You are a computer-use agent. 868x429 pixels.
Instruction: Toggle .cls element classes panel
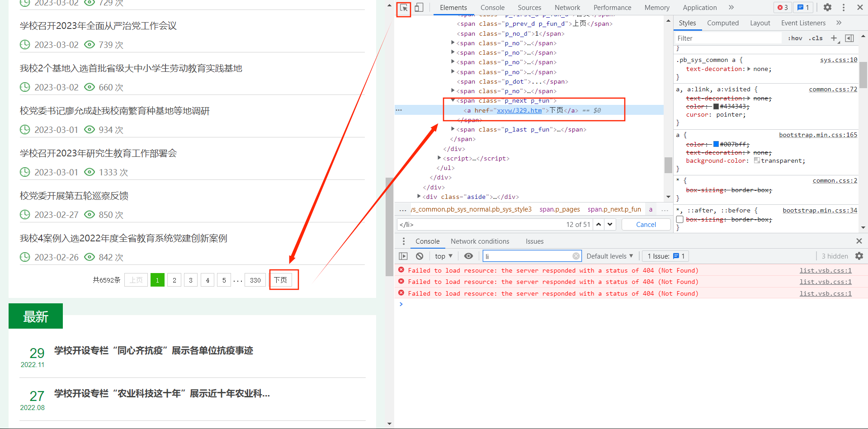816,38
